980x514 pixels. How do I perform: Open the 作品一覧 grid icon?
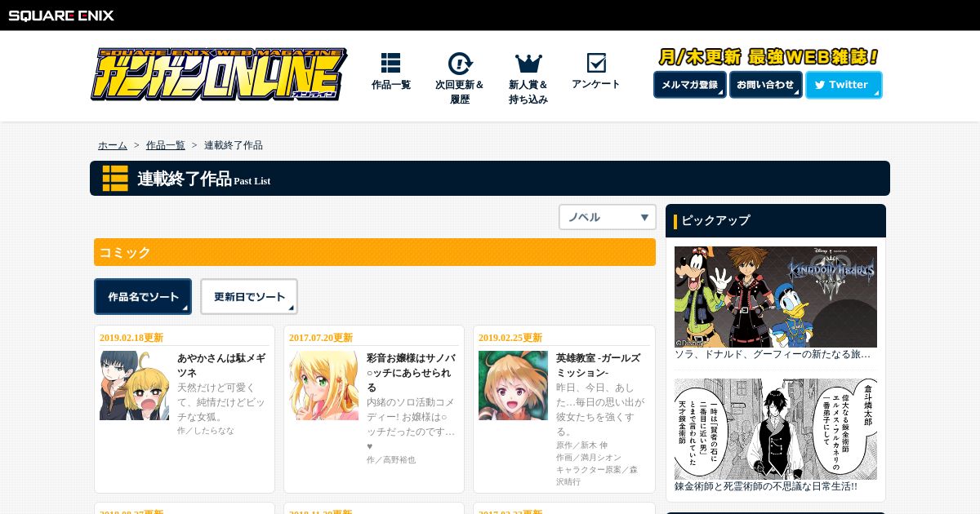click(x=390, y=63)
